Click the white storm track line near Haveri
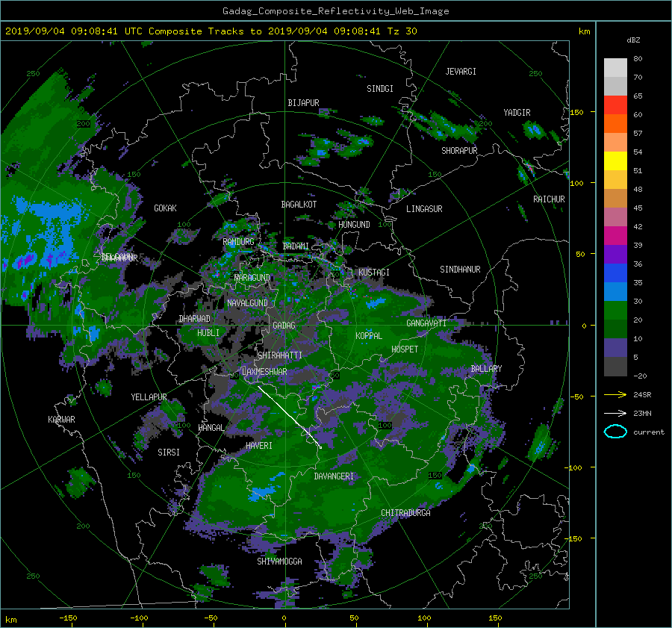 coord(289,416)
